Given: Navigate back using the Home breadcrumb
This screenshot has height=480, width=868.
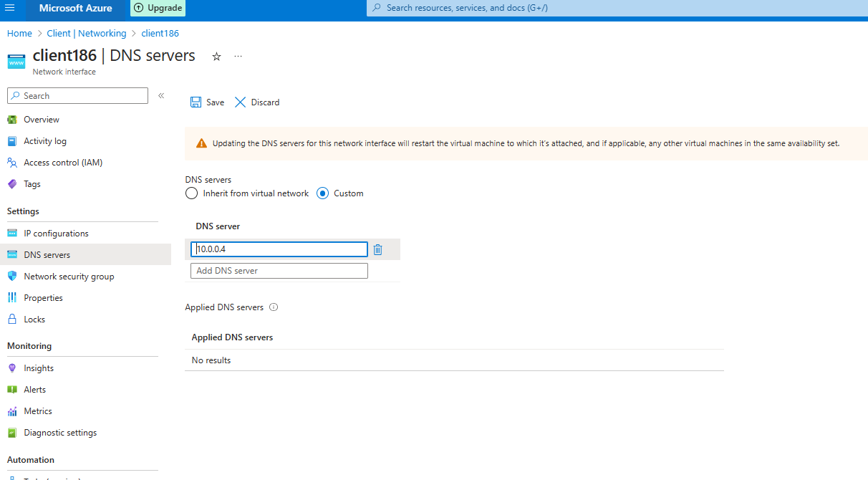Looking at the screenshot, I should [19, 33].
